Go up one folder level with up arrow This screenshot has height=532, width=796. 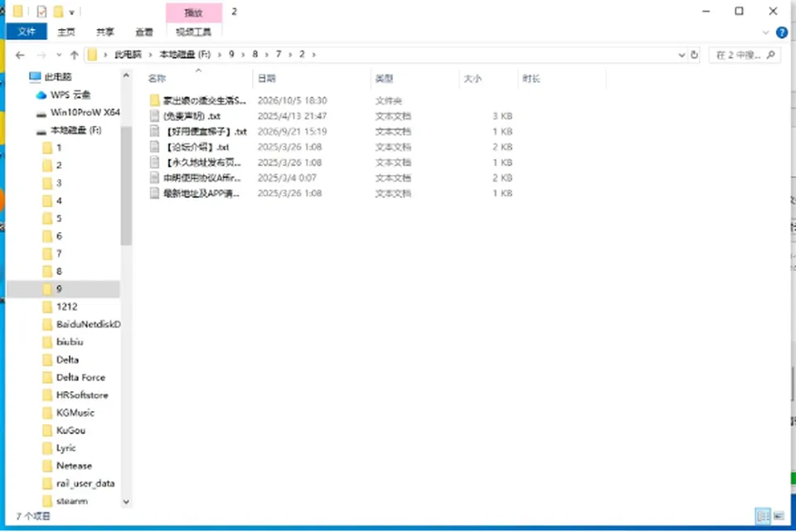pos(74,55)
